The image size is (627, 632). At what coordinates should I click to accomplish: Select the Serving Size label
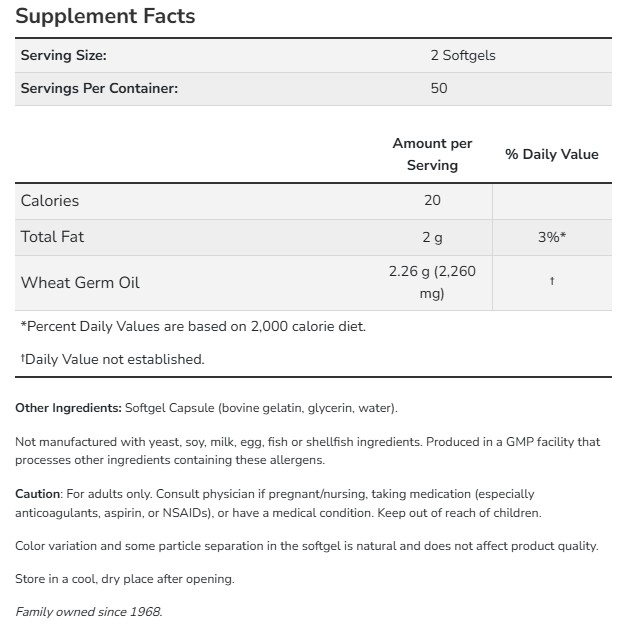[63, 55]
